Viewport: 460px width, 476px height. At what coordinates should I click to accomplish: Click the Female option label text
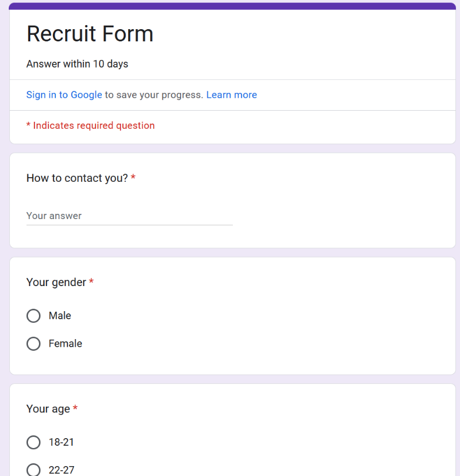point(65,344)
